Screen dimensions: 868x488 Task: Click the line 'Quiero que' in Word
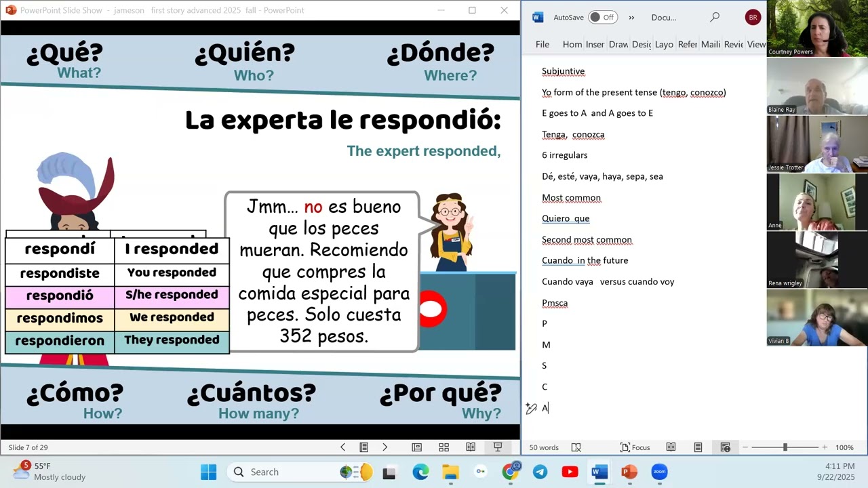pyautogui.click(x=566, y=218)
